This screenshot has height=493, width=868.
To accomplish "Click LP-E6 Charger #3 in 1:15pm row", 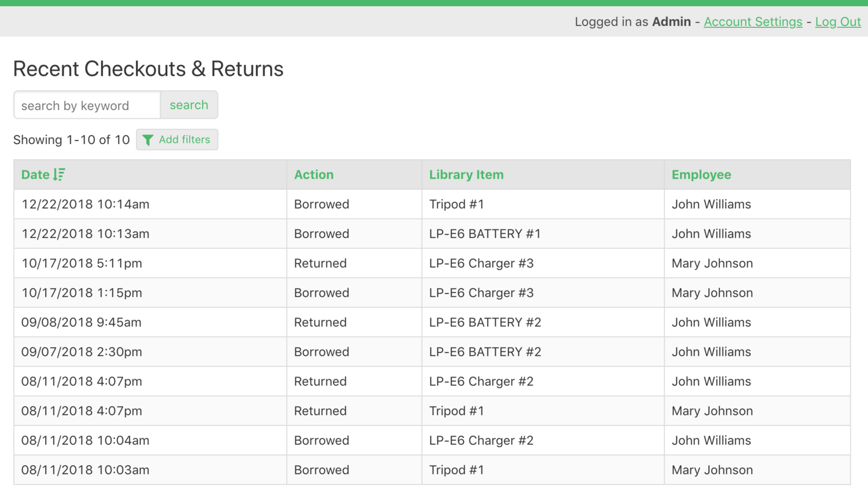I will (x=481, y=293).
